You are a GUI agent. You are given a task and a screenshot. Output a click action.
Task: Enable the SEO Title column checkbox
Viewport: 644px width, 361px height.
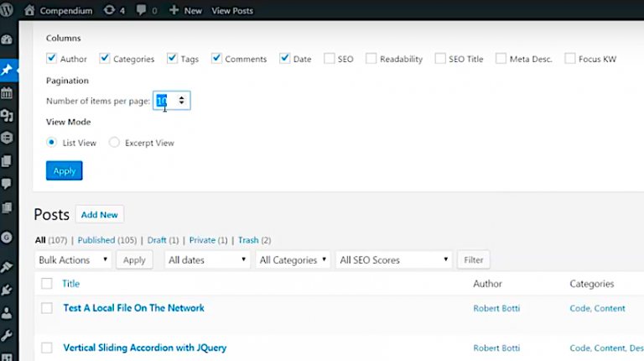(440, 59)
